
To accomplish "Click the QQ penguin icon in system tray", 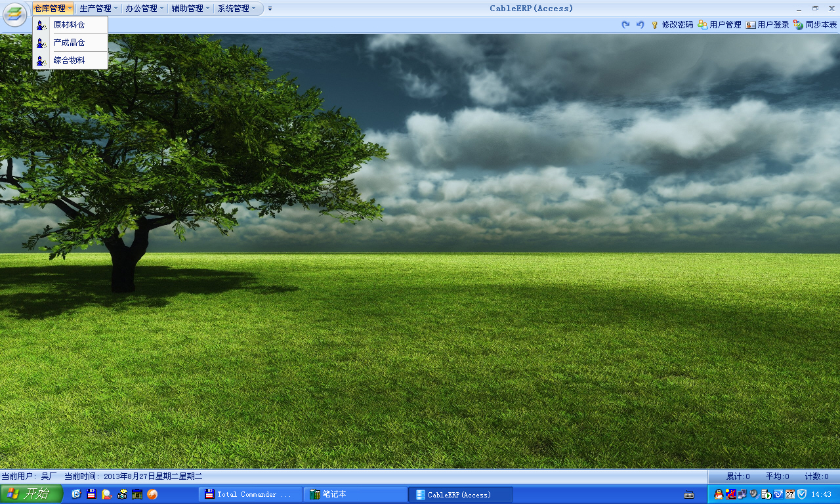I will 719,494.
